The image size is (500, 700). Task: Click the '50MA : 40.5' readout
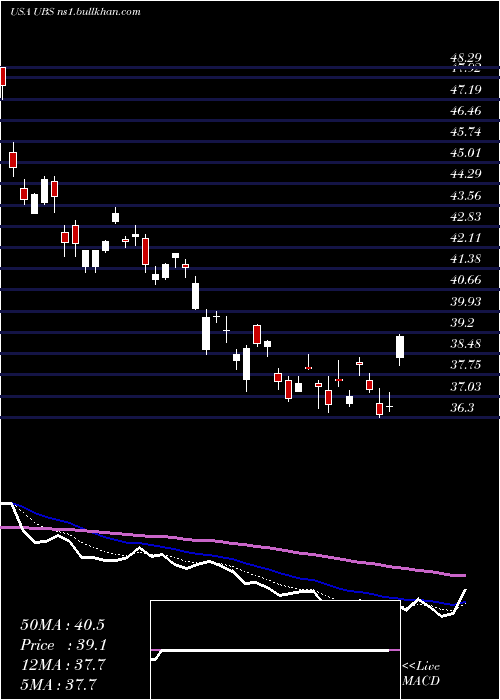tap(62, 625)
